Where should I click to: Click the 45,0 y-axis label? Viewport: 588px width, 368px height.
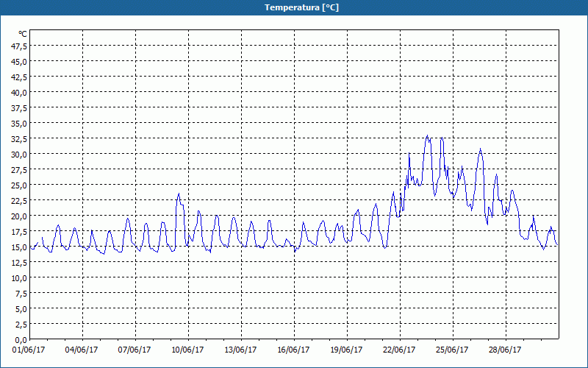(20, 62)
